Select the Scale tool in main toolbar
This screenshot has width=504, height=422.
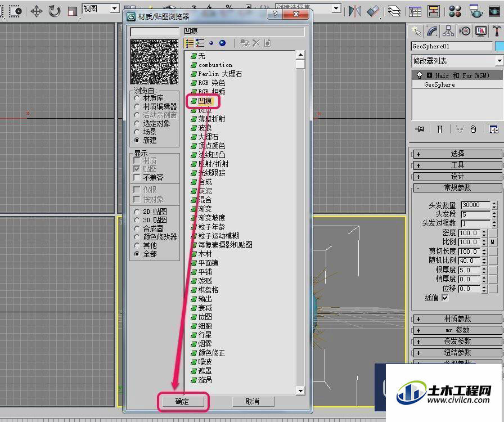point(73,11)
